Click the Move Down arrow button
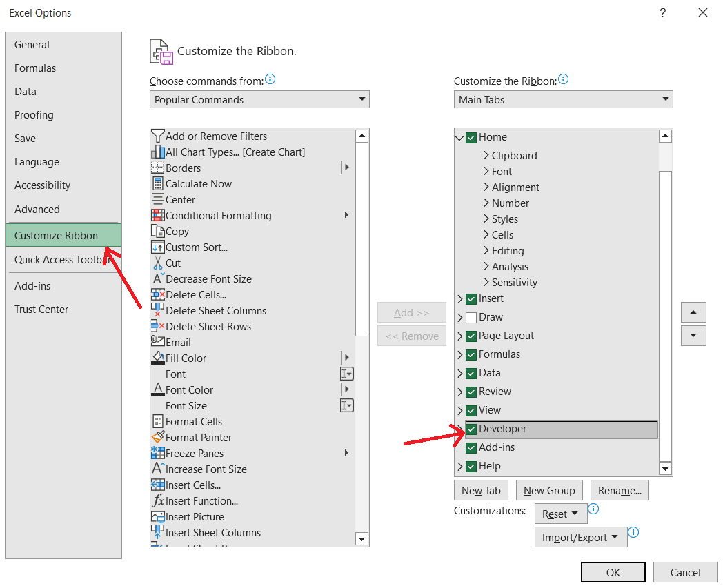723x588 pixels. 693,336
